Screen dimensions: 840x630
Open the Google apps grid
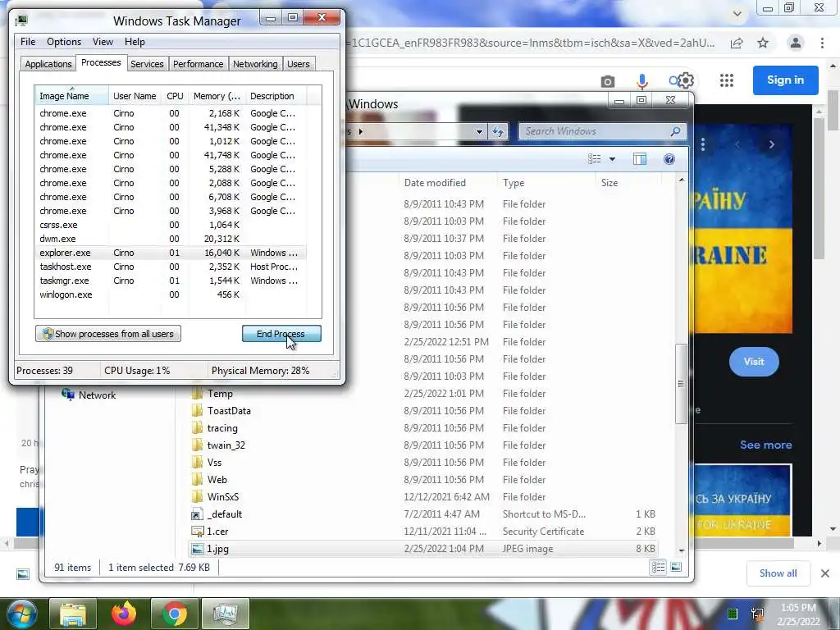[727, 80]
